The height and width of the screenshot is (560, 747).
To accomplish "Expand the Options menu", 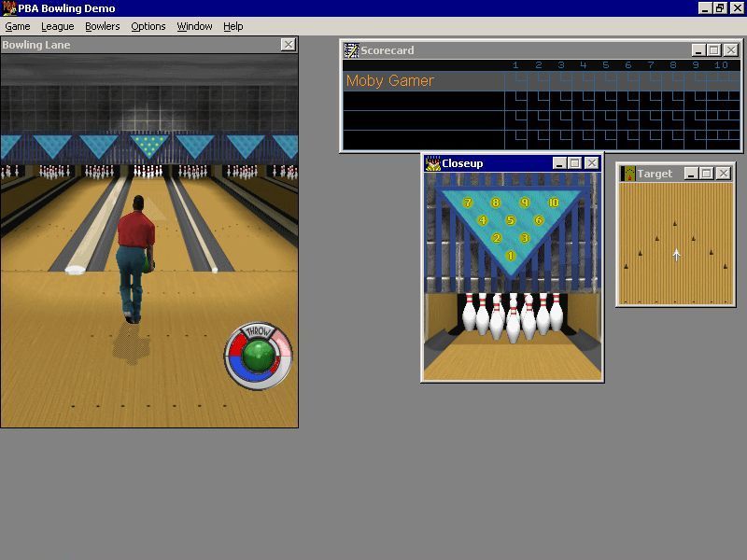I will pyautogui.click(x=148, y=26).
